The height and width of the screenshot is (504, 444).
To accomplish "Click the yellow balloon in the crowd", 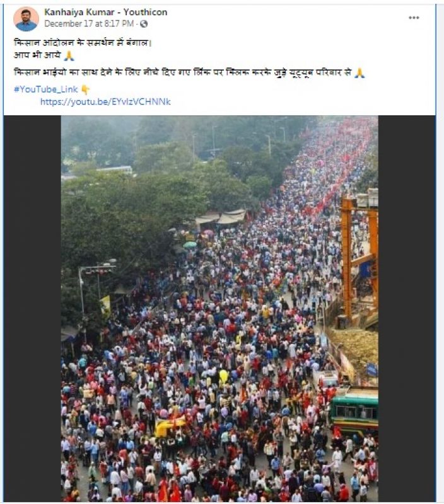I will click(224, 375).
